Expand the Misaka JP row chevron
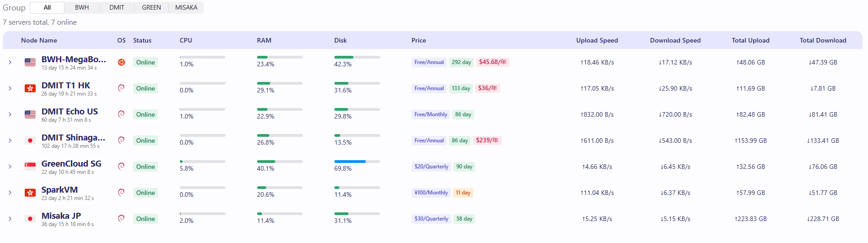The width and height of the screenshot is (868, 243). click(x=10, y=219)
